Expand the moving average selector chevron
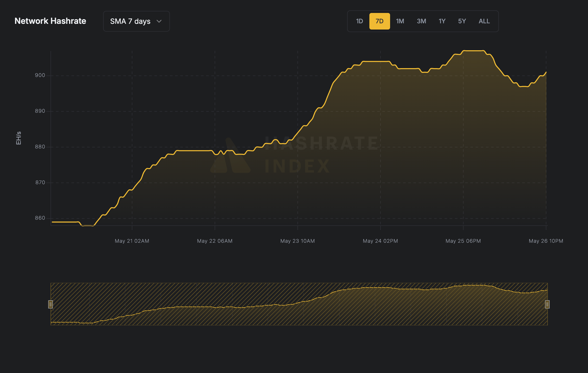Viewport: 588px width, 373px height. 159,21
